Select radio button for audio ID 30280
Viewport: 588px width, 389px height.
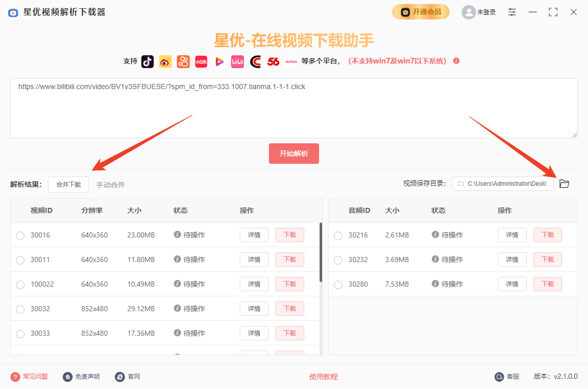(338, 285)
